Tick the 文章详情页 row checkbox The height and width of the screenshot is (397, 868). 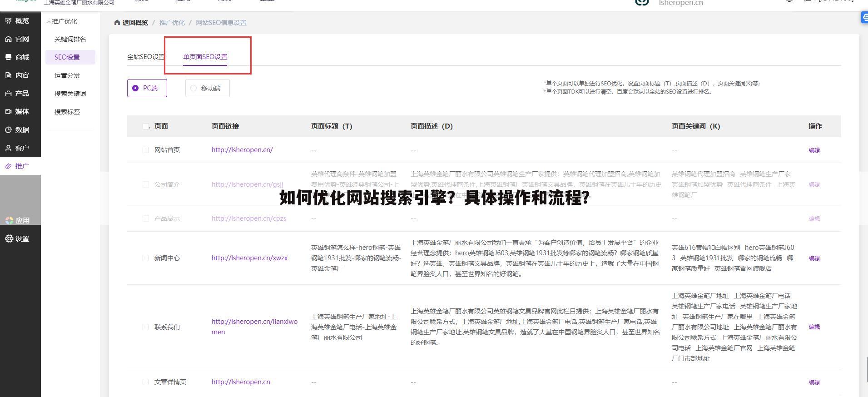(146, 382)
